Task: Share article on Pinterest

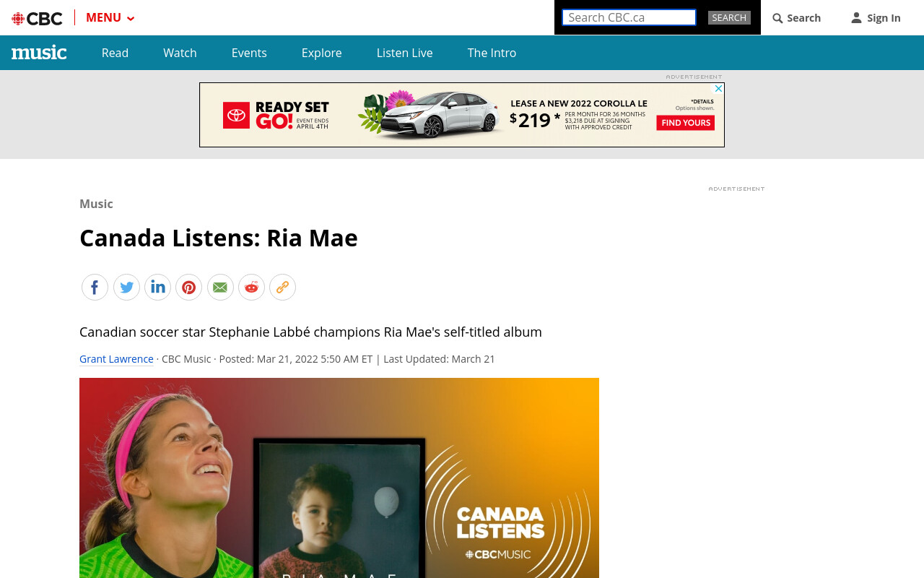Action: pos(188,287)
